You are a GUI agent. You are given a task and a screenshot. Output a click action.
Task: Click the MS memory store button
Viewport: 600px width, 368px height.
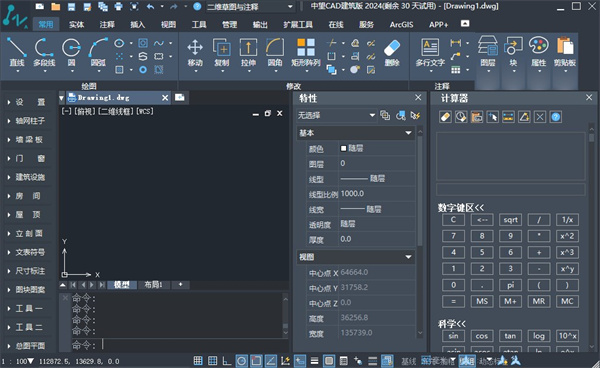(x=482, y=301)
